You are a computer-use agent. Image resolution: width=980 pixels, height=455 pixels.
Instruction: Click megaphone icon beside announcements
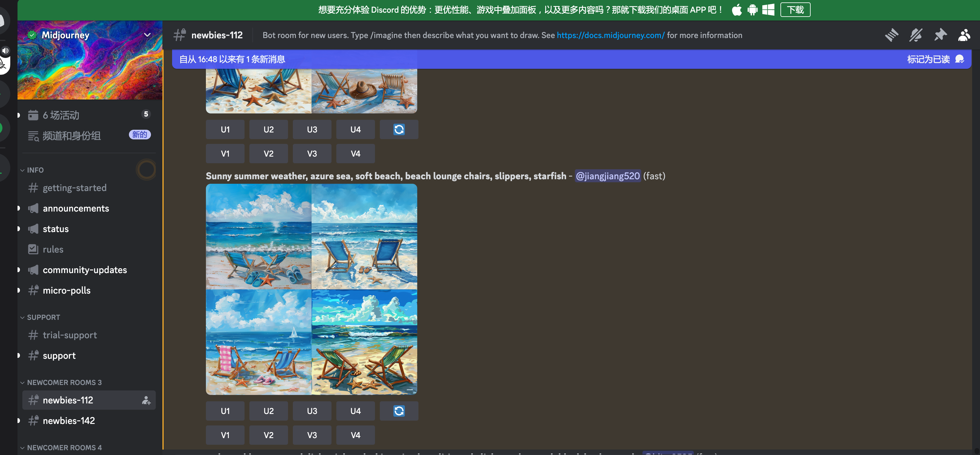pos(33,208)
